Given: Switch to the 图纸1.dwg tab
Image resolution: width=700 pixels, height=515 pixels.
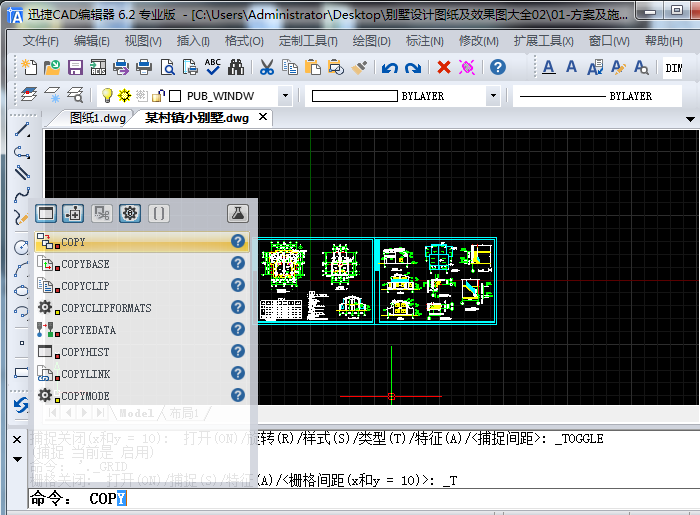Looking at the screenshot, I should coord(98,118).
